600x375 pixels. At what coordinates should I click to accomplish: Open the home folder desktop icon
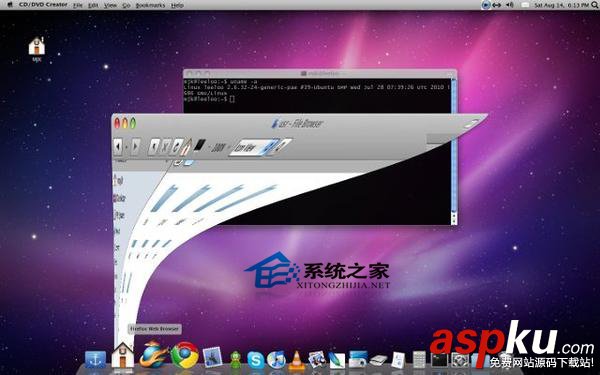[x=37, y=47]
